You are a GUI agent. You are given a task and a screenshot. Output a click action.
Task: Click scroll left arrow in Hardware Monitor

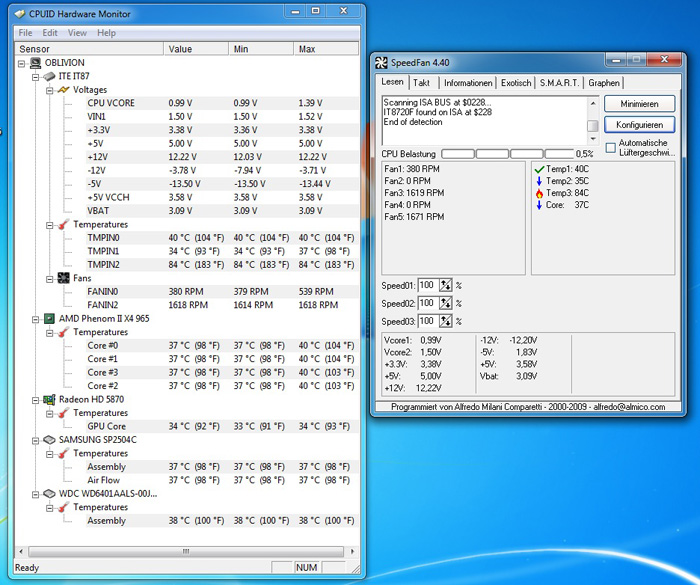click(21, 552)
